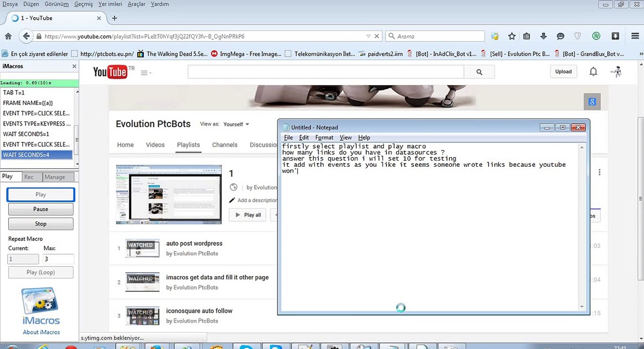
Task: Open a new browser tab with plus
Action: (x=115, y=18)
